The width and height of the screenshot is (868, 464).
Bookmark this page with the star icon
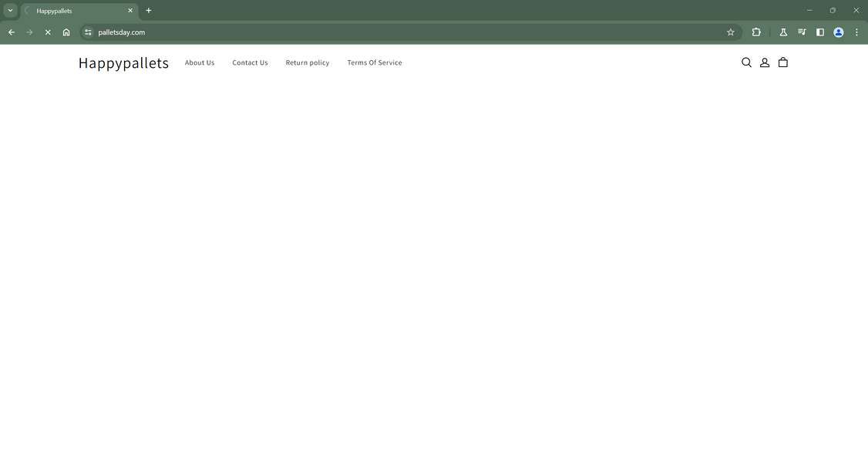click(729, 32)
